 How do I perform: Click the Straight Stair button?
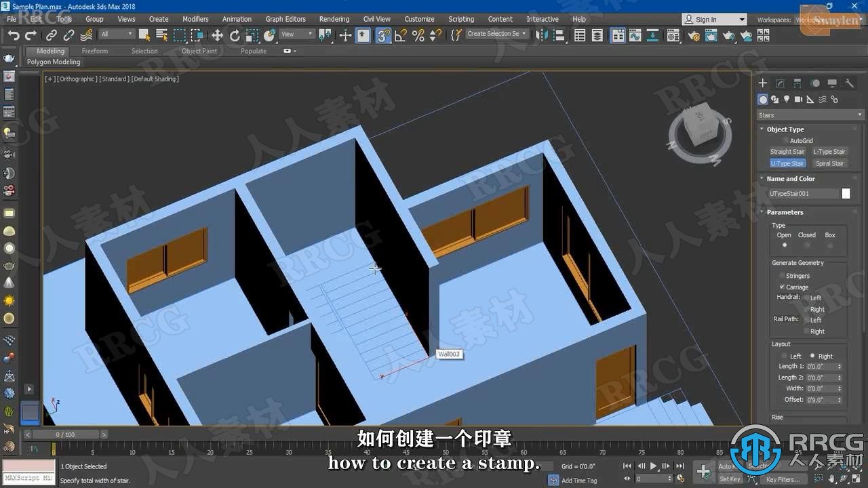point(787,152)
